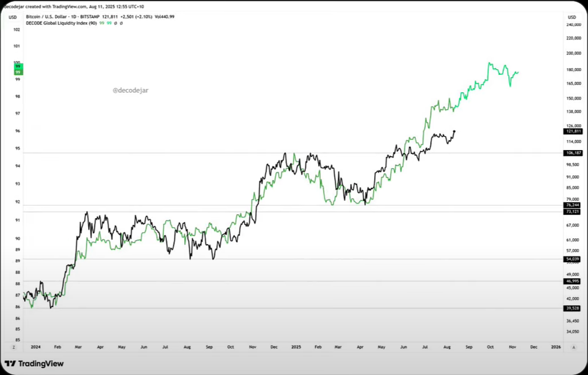The height and width of the screenshot is (375, 588).
Task: Click the 54,039 price level label
Action: [x=573, y=259]
